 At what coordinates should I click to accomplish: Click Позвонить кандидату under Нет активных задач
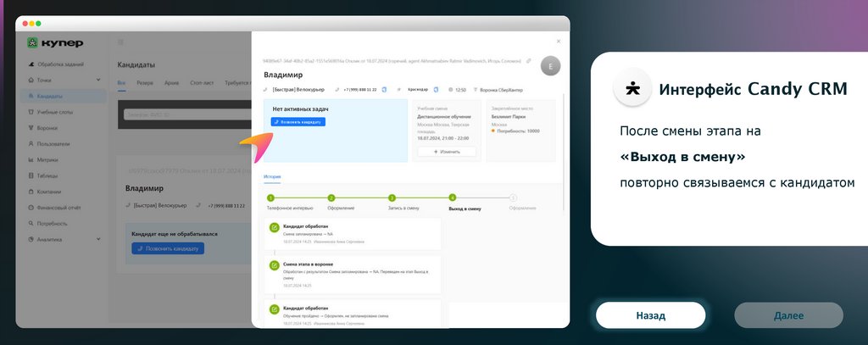[298, 122]
